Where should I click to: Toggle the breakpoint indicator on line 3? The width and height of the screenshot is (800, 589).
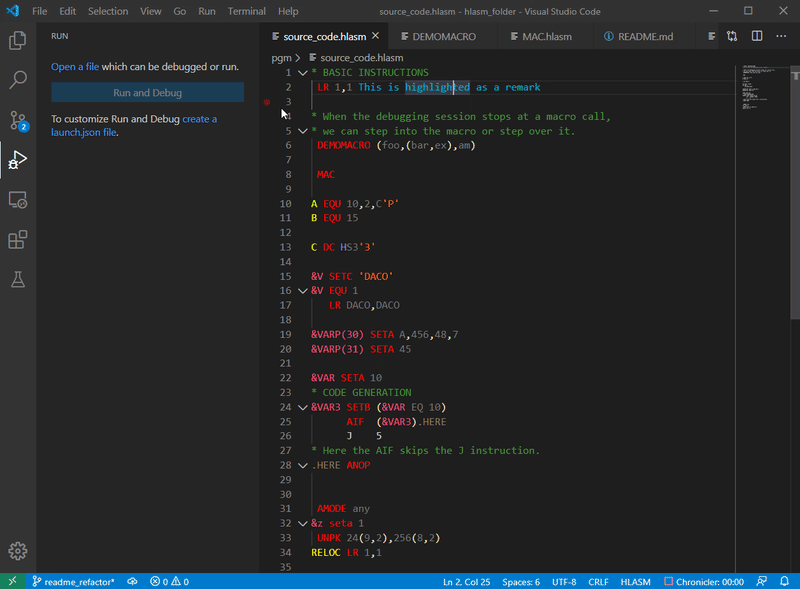[267, 102]
